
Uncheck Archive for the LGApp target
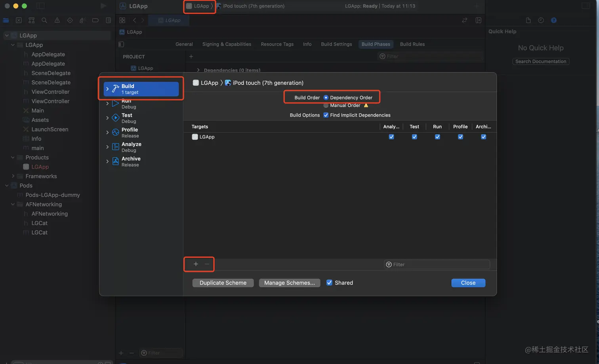pos(483,137)
